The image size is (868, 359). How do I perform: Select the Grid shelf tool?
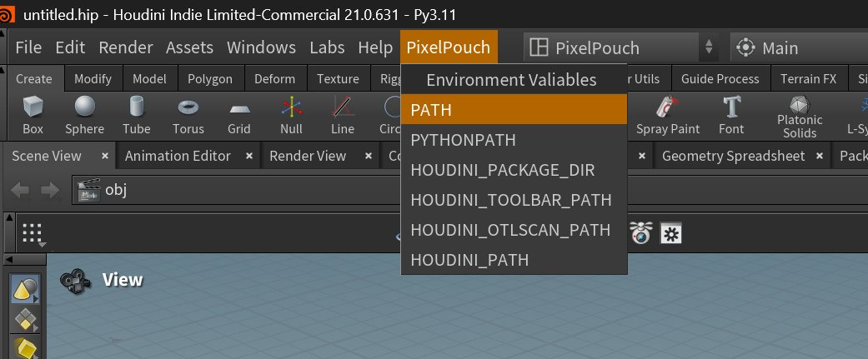239,115
